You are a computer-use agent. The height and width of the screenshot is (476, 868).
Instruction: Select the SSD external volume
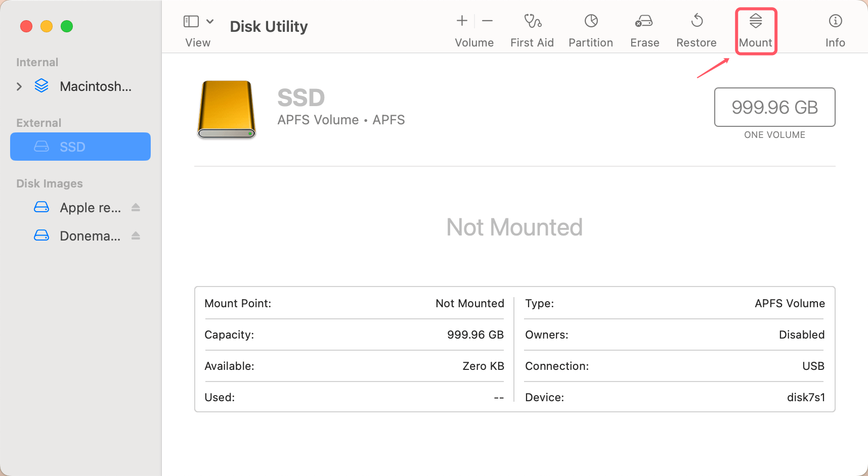[x=80, y=147]
